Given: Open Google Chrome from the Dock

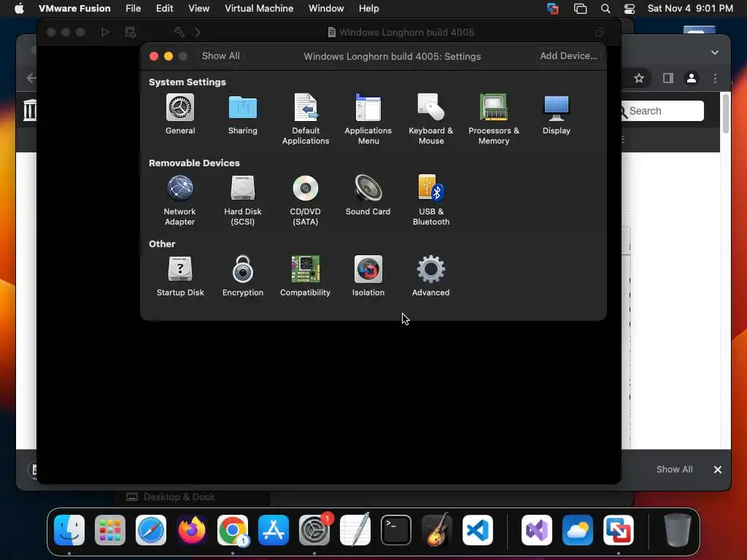Looking at the screenshot, I should click(233, 530).
